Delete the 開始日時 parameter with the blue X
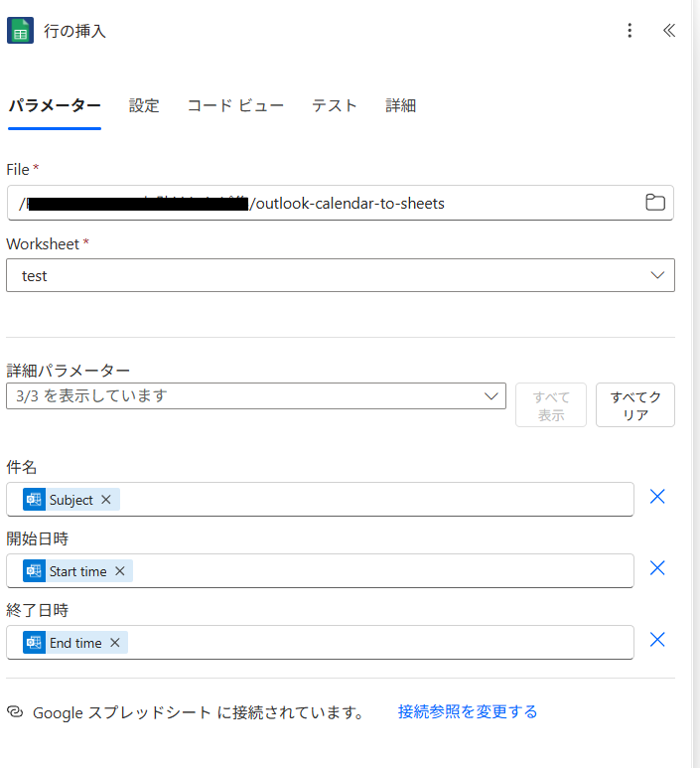Screen dimensions: 700x768 pos(657,568)
